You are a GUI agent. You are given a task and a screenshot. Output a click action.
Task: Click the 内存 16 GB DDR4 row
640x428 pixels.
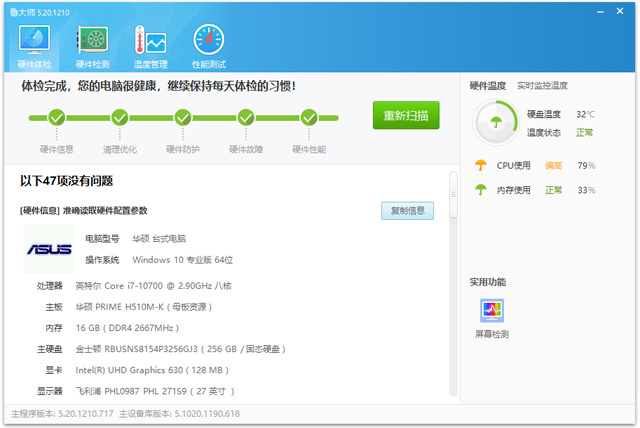coord(112,328)
